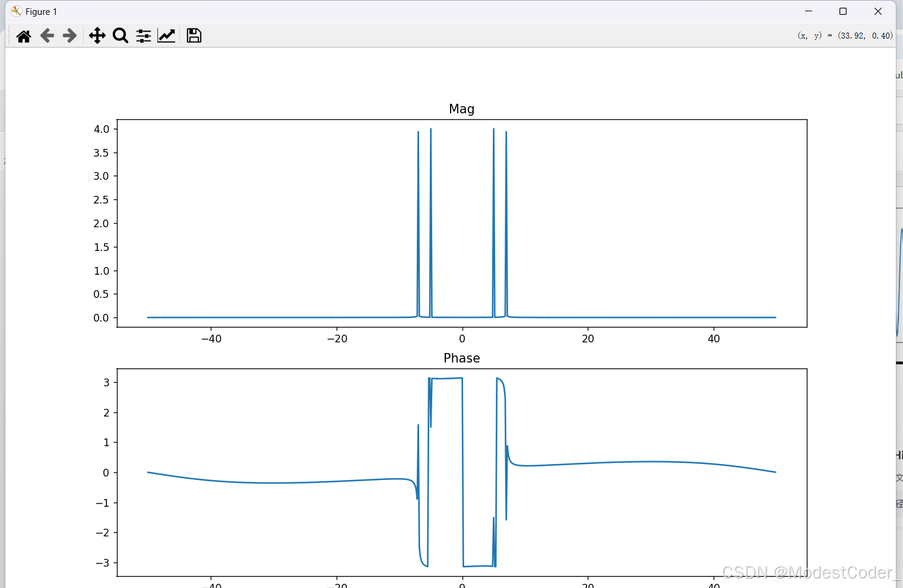Click the Figure 1 window title text
Image resolution: width=903 pixels, height=588 pixels.
click(x=42, y=12)
